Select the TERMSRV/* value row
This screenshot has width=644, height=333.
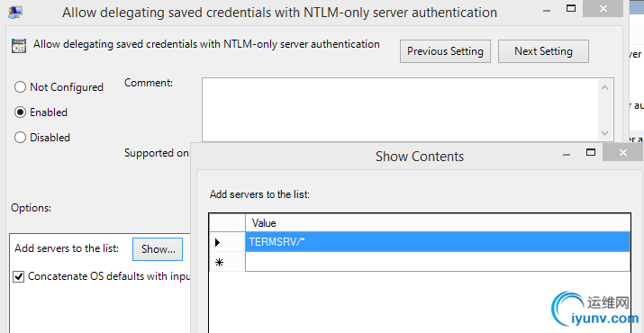(x=438, y=242)
